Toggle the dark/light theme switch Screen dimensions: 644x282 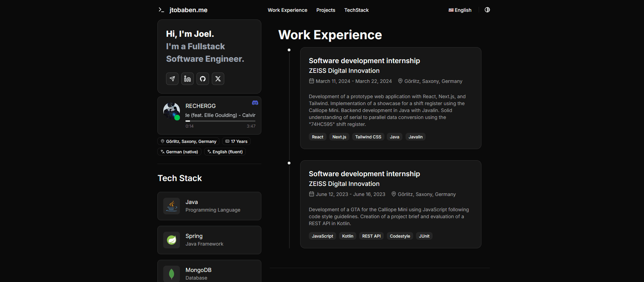[487, 10]
